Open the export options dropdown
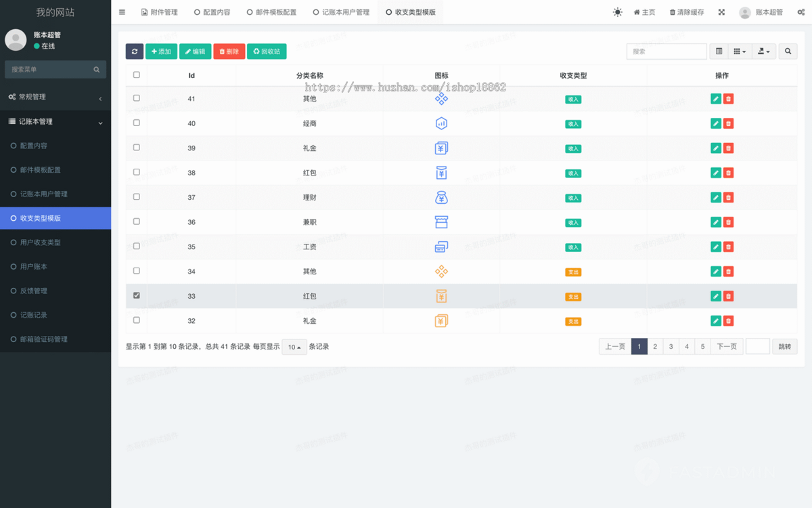The width and height of the screenshot is (812, 508). point(762,51)
